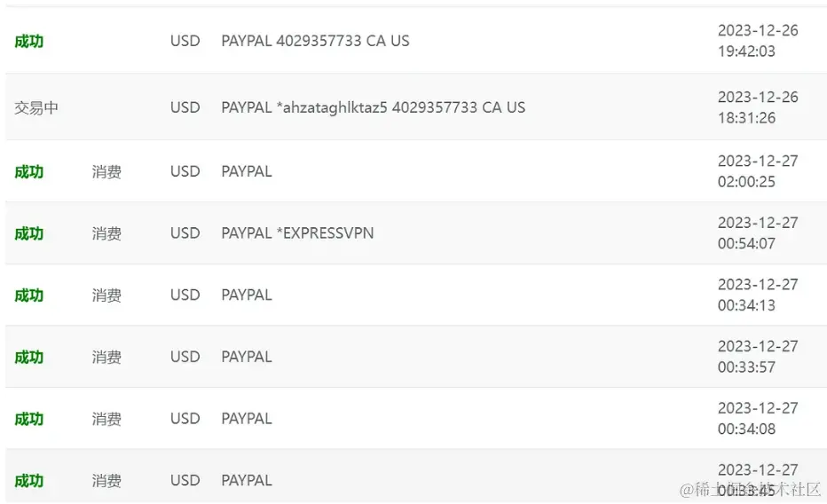Click timestamp 2023-12-27 02:00:25
Screen dimensions: 827x504
click(x=758, y=171)
